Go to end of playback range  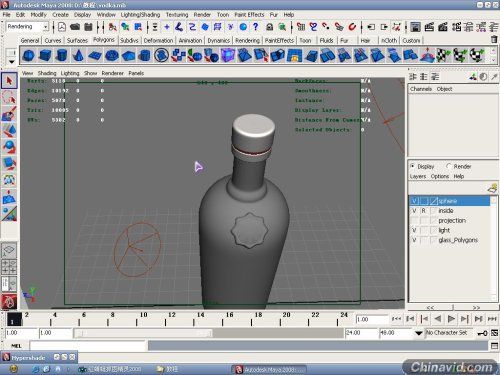492,319
